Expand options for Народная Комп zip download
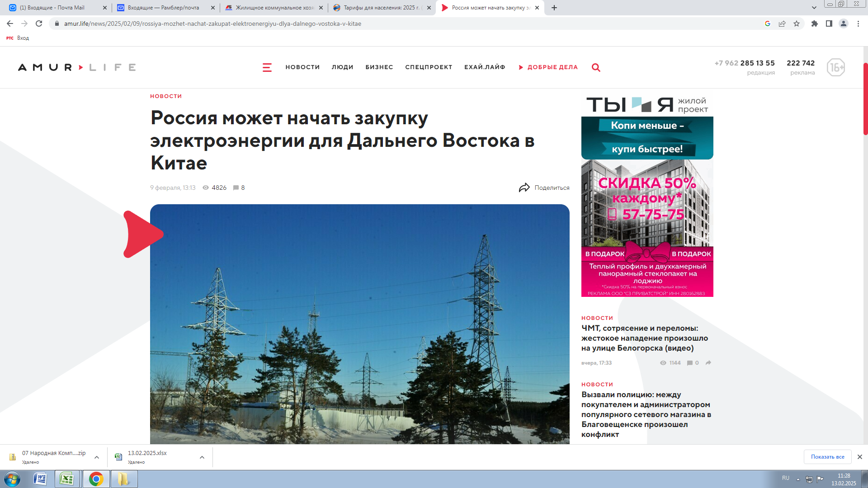868x488 pixels. pos(97,457)
